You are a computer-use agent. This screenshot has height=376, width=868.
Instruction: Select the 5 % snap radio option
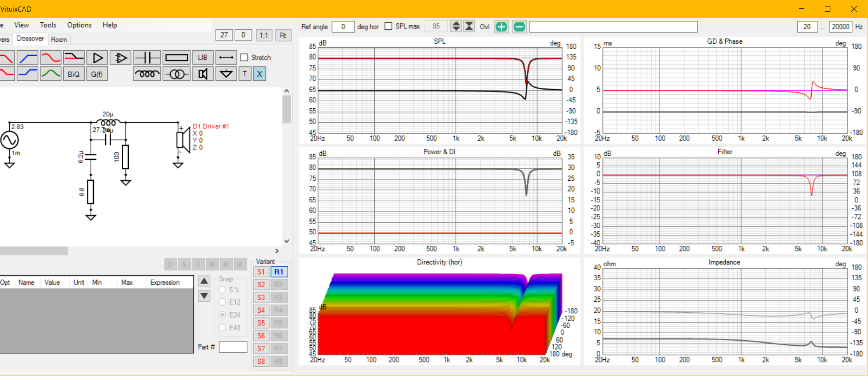[222, 290]
